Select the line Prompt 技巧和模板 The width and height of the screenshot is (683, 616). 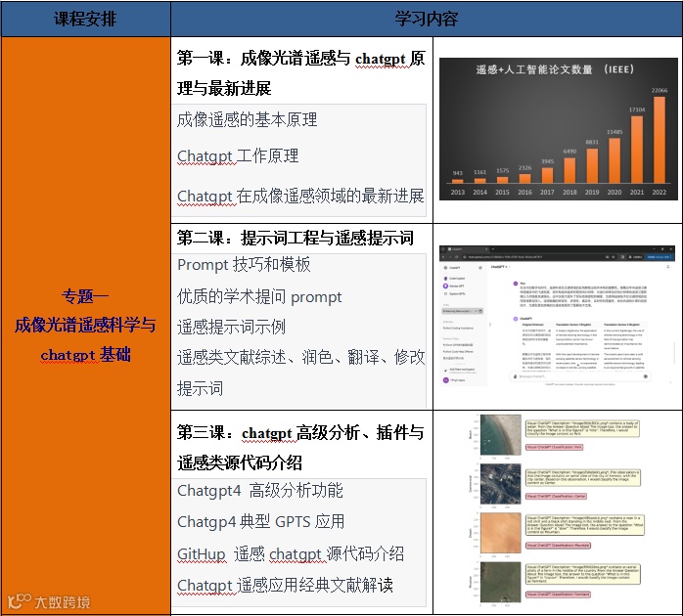(244, 264)
